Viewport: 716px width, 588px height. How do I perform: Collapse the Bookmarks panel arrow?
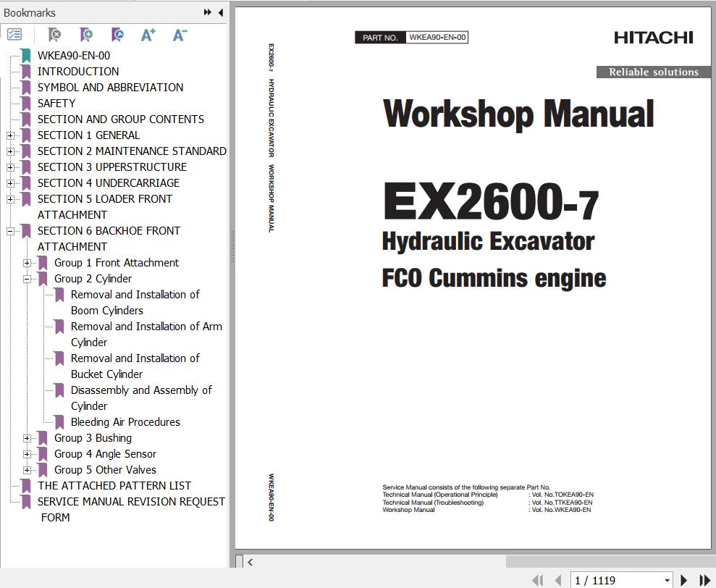point(221,12)
